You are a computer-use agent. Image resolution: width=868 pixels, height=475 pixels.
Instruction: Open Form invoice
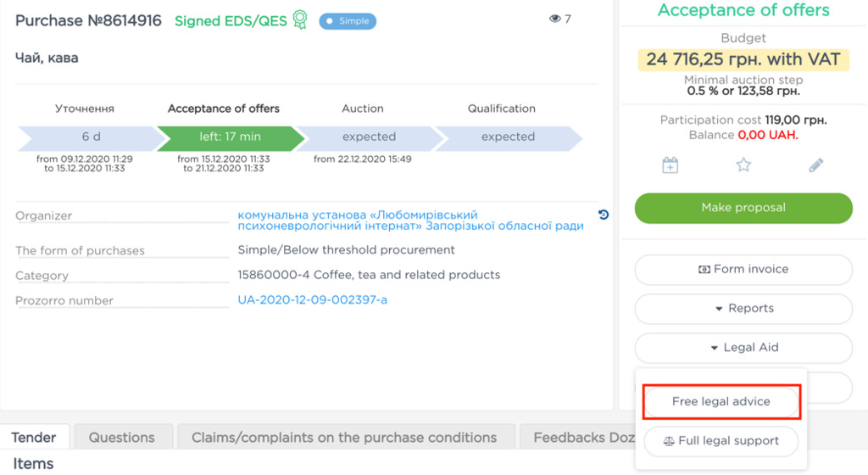[x=743, y=269]
